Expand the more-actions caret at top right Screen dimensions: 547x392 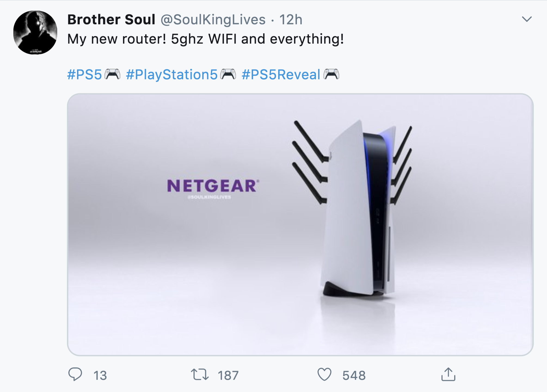(x=527, y=19)
